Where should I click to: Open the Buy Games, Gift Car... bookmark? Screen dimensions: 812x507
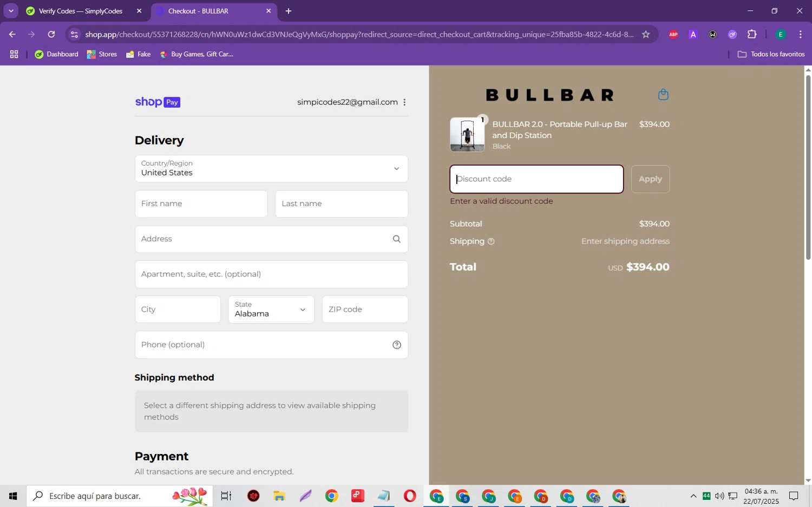click(197, 54)
